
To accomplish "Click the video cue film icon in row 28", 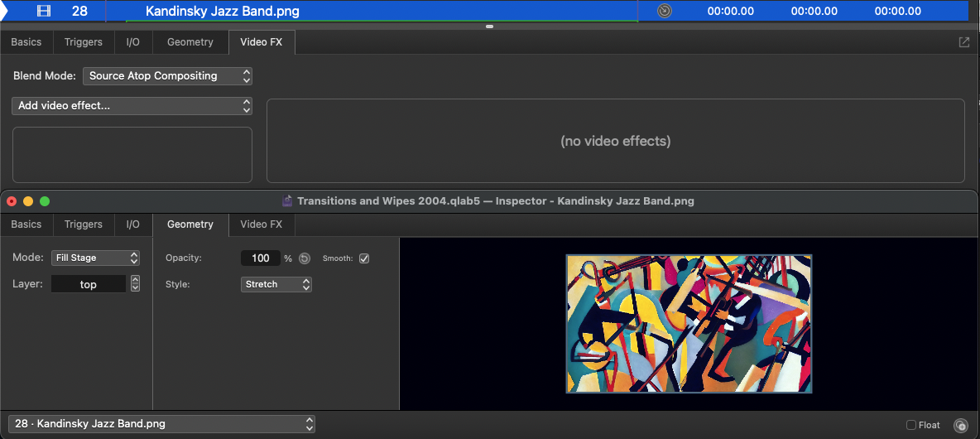I will [44, 11].
